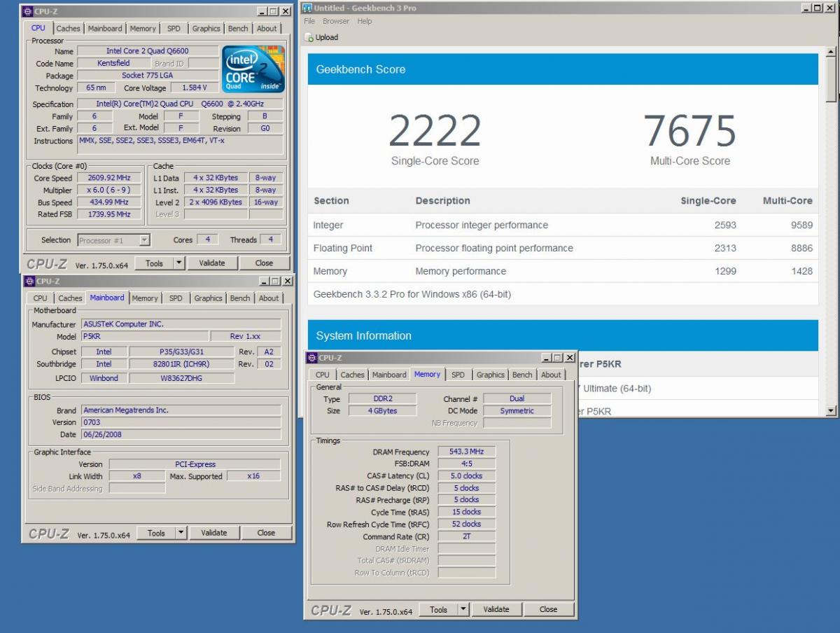Switch to Mainboard tab in CPU window
This screenshot has height=633, width=840.
[105, 29]
